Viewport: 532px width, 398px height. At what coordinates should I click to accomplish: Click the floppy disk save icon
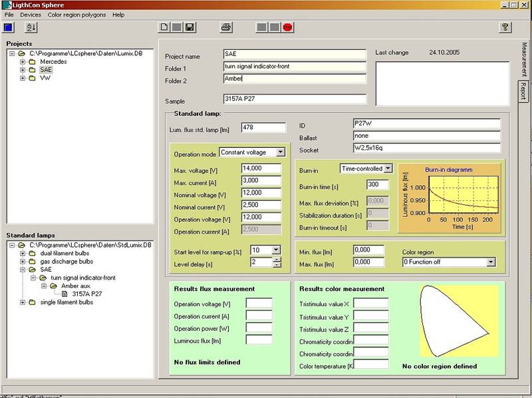point(190,27)
